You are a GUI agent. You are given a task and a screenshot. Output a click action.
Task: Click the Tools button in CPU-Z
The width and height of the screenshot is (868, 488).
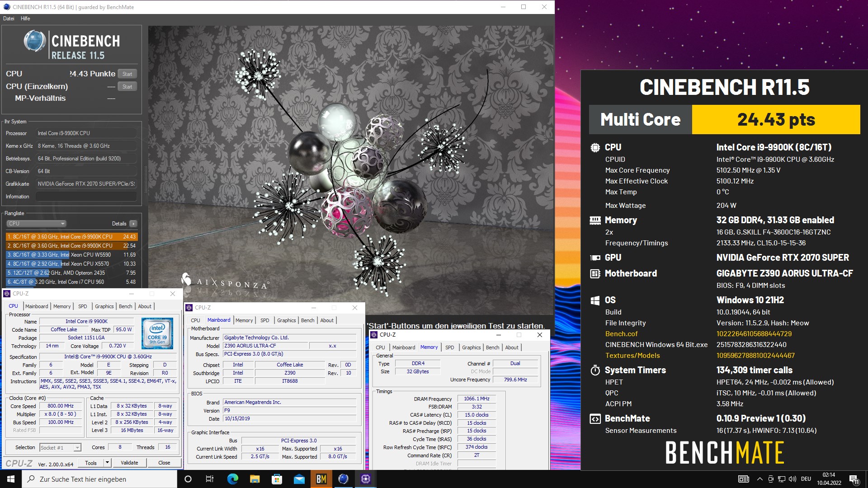[x=91, y=463]
